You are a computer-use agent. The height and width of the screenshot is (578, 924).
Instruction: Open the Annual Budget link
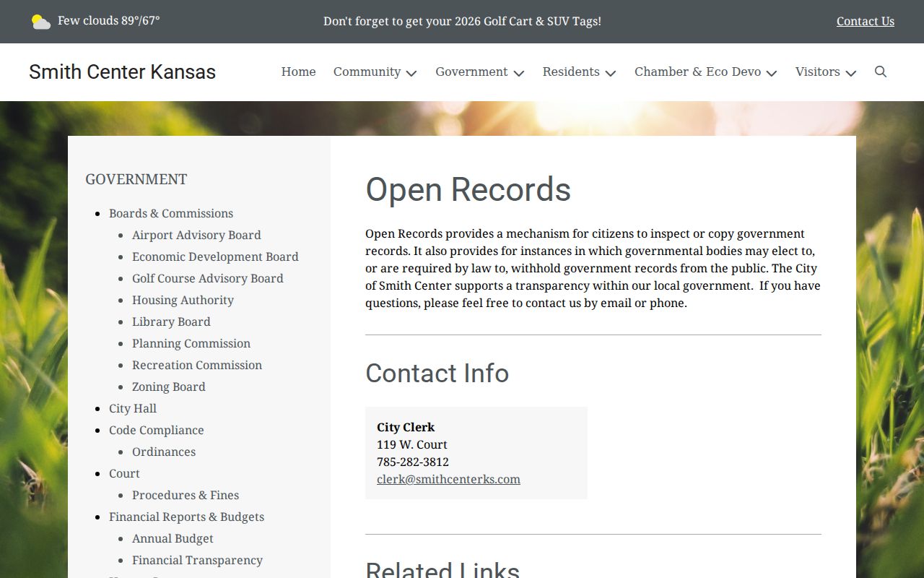point(173,538)
